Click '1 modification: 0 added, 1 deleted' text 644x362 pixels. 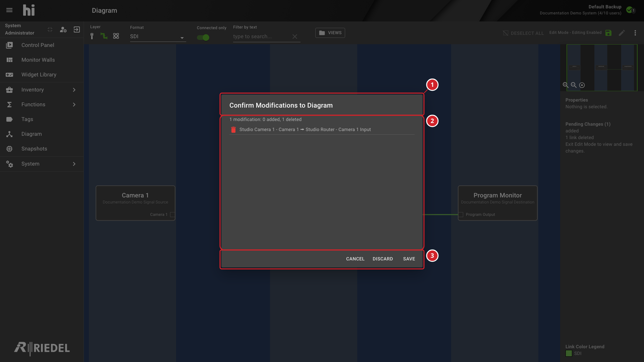[x=265, y=120]
